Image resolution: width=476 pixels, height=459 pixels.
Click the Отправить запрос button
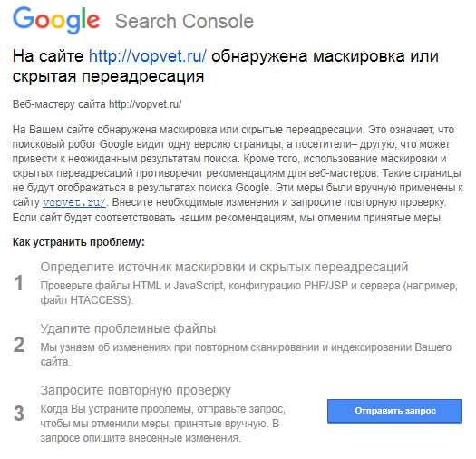click(x=394, y=411)
